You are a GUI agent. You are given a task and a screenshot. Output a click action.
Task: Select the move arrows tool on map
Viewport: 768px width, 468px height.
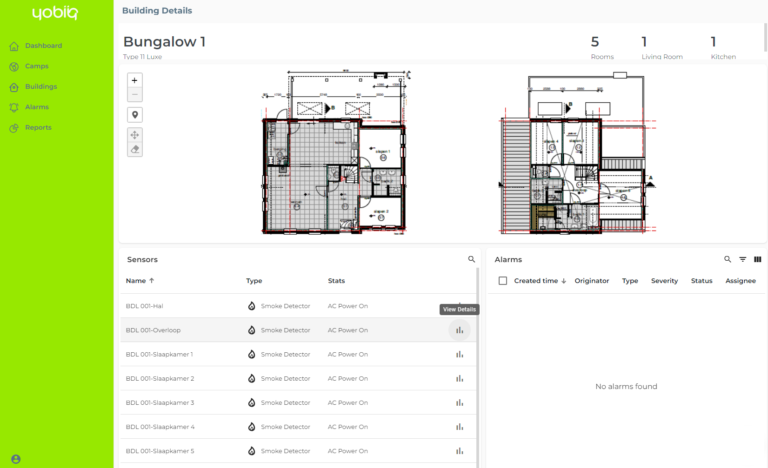point(135,135)
